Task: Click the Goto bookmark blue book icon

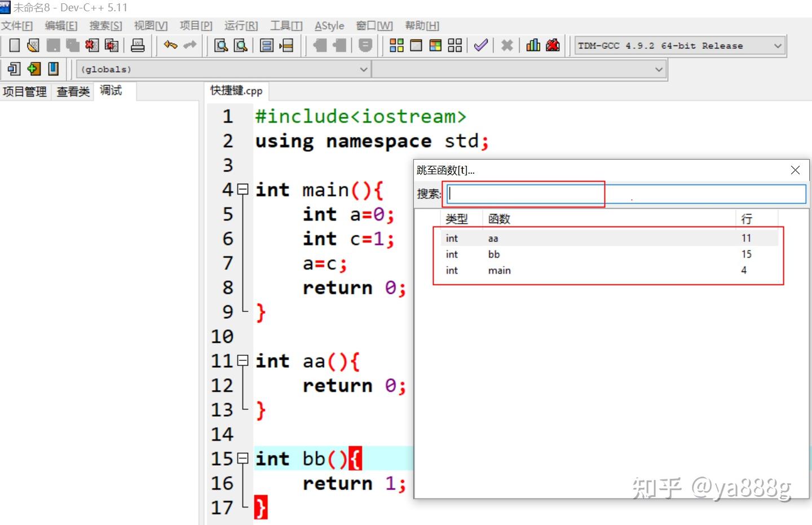Action: (x=54, y=69)
